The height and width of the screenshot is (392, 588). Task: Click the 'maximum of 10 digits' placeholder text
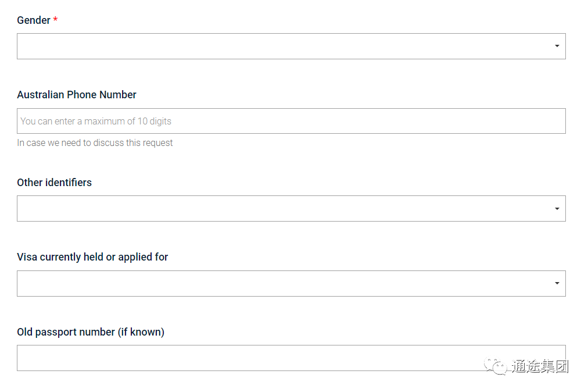point(127,122)
